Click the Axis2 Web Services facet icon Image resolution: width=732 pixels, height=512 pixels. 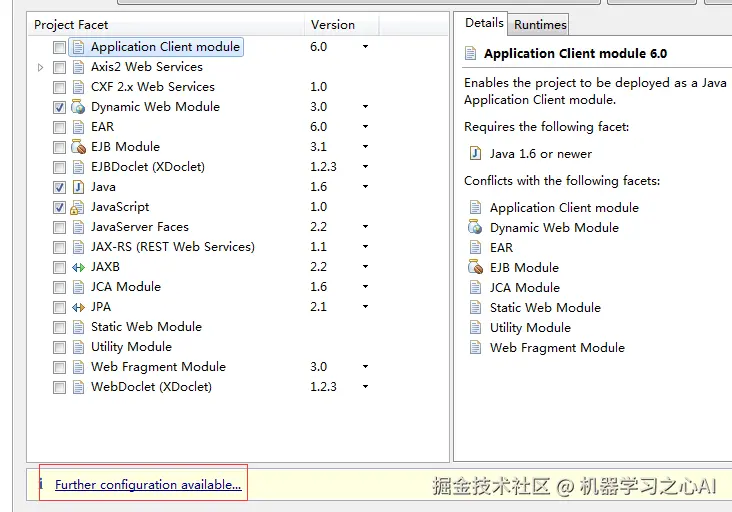click(x=78, y=67)
